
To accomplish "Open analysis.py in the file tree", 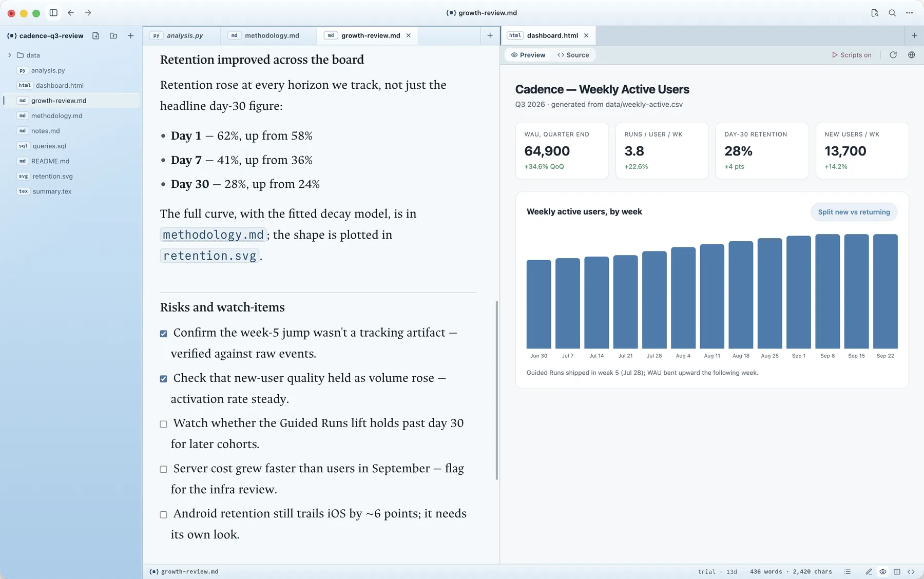I will (72, 70).
